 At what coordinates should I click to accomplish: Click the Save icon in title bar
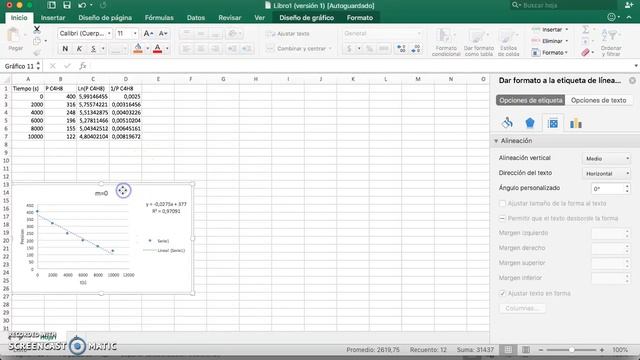click(67, 5)
